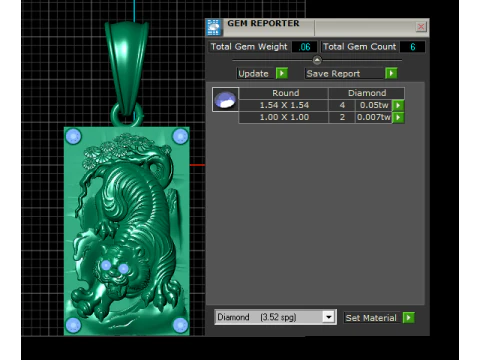Select the bottom-left corner gem on pendant
Viewport: 480px width, 360px height.
point(73,325)
